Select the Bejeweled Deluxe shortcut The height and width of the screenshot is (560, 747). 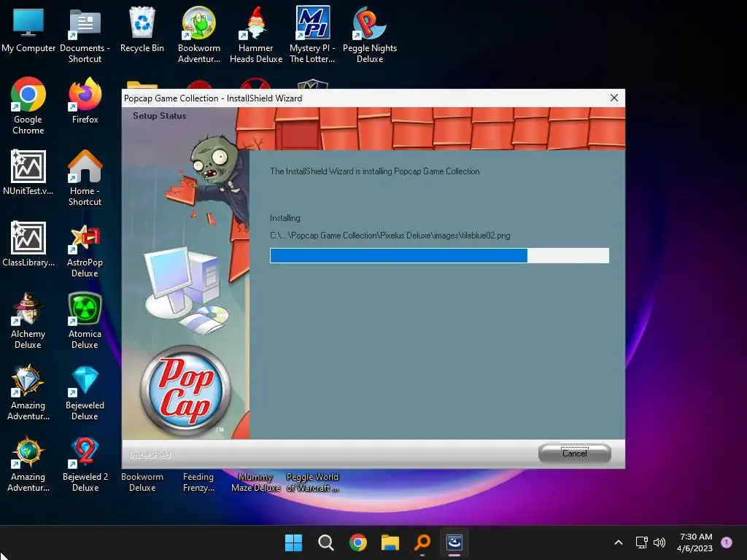pyautogui.click(x=85, y=392)
